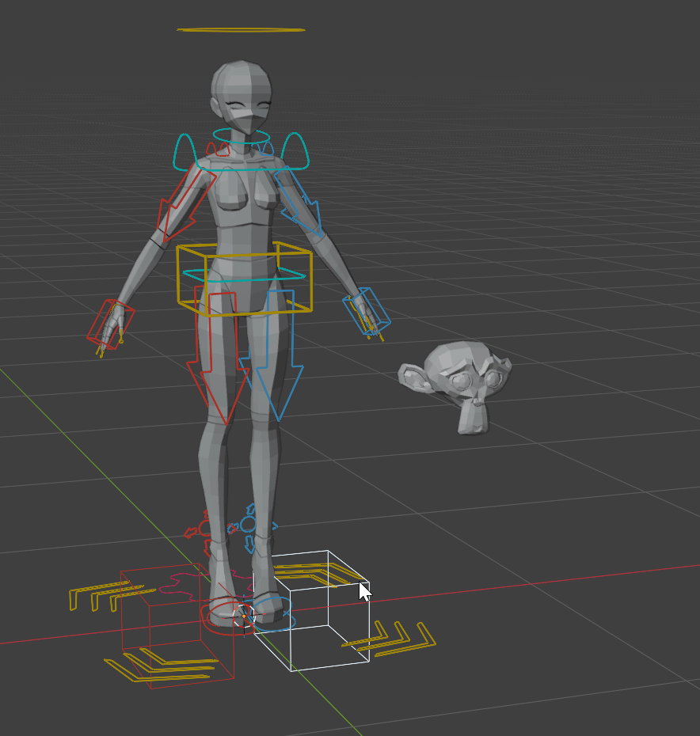Select the gold halo ring above the character's head
This screenshot has height=736, width=700.
241,30
